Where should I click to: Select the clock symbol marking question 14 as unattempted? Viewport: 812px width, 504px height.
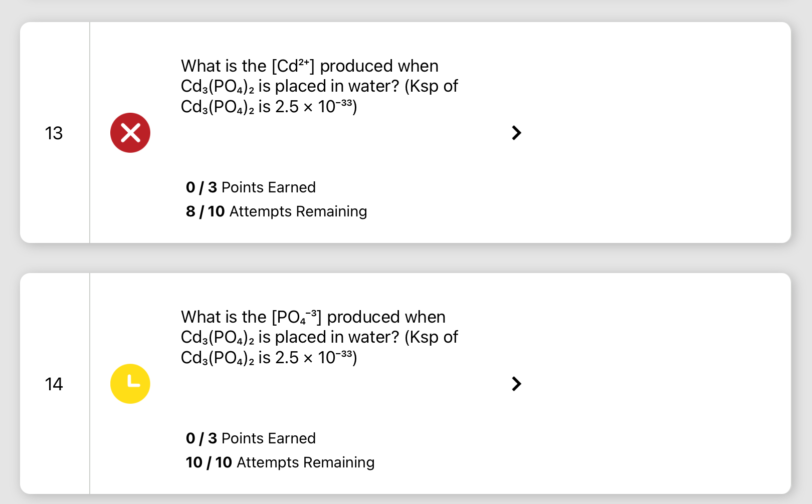click(130, 383)
